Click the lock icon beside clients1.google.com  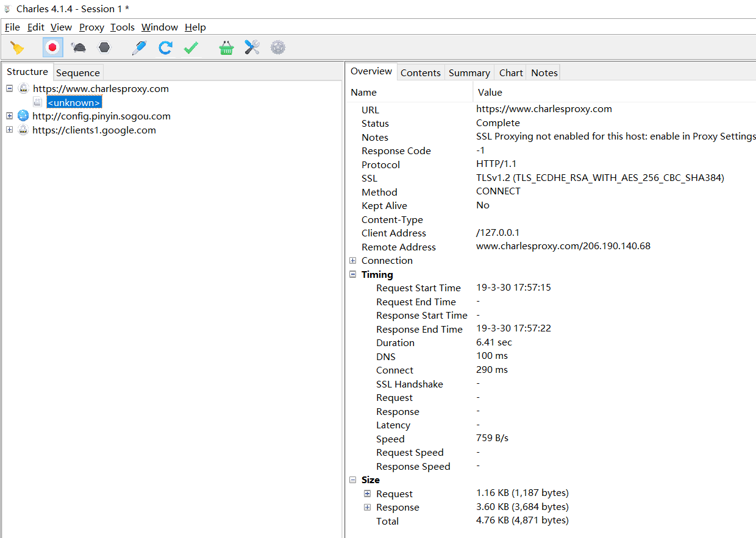tap(23, 130)
